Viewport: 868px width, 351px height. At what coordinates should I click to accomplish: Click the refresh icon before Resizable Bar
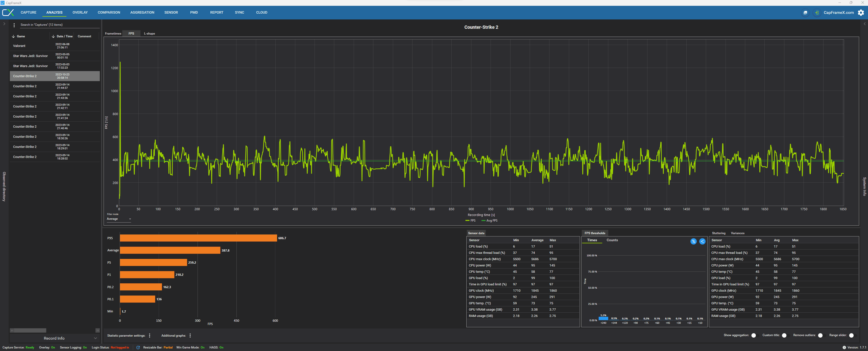pos(138,347)
